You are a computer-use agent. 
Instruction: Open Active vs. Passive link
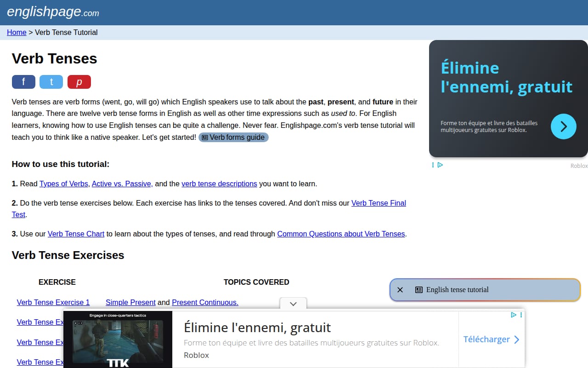(121, 184)
